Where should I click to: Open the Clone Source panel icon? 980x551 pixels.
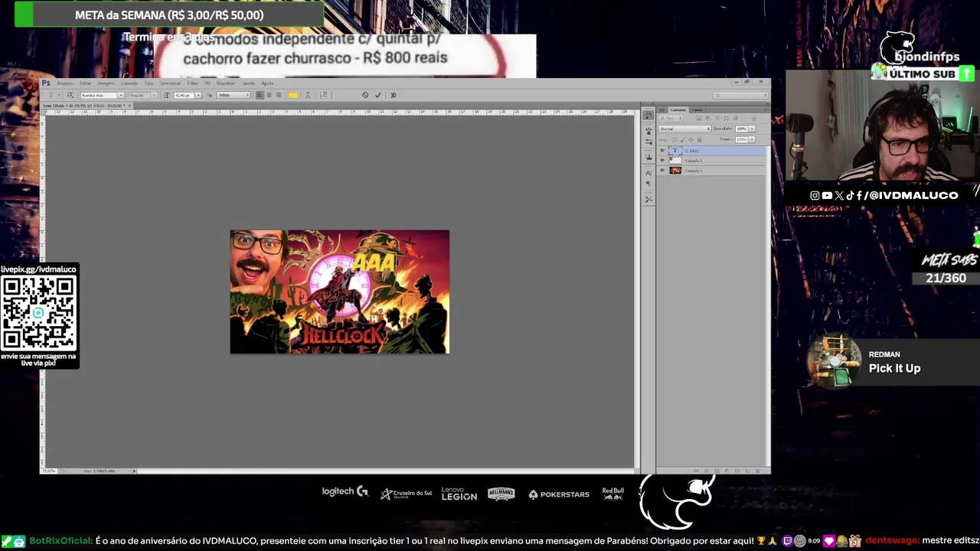pos(648,157)
